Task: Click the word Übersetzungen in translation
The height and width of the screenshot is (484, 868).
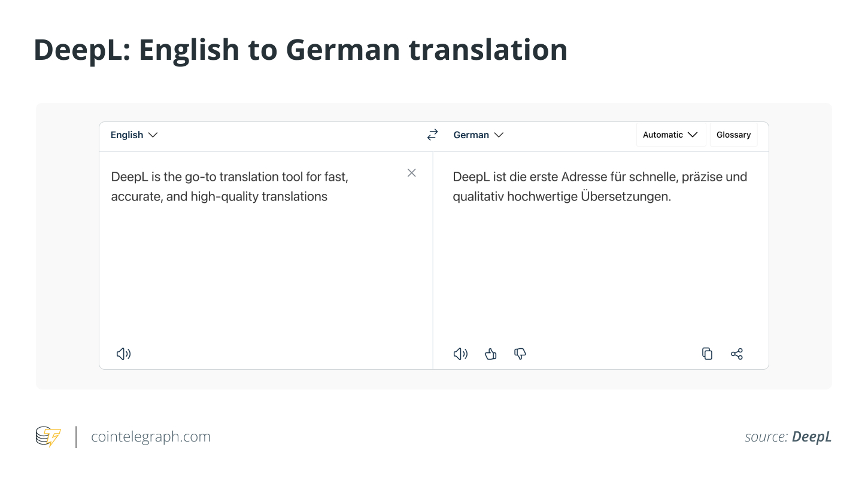Action: 626,196
